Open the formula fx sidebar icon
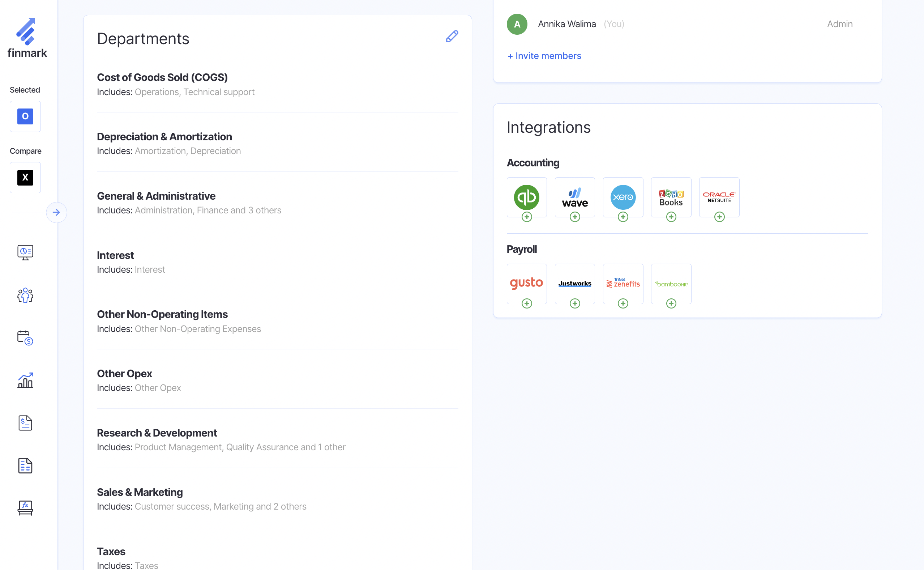This screenshot has height=570, width=924. coord(25,508)
